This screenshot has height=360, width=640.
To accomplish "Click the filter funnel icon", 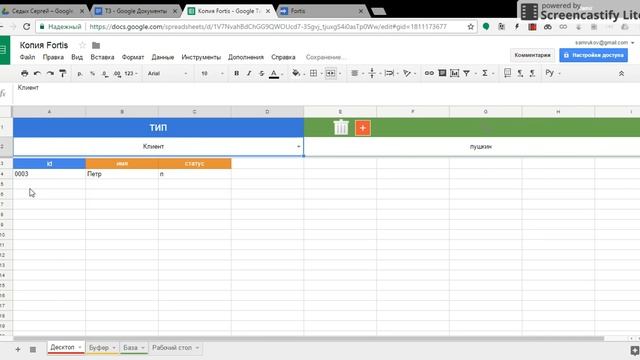I will click(467, 73).
